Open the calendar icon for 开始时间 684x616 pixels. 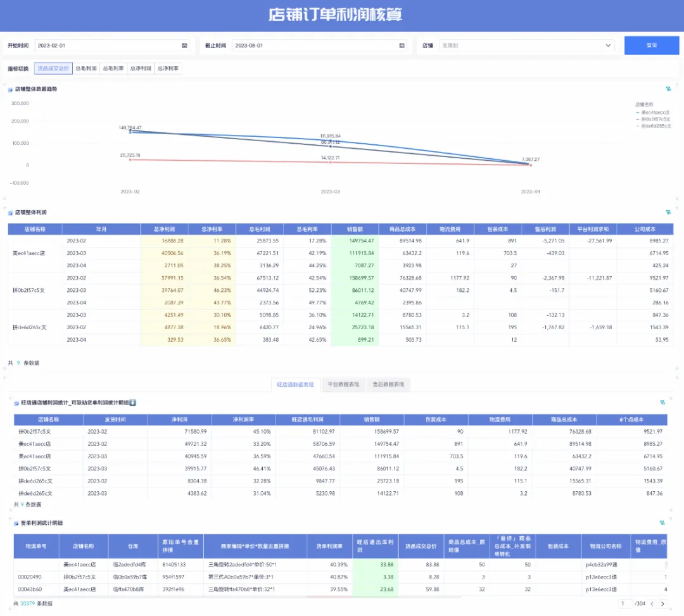point(184,46)
